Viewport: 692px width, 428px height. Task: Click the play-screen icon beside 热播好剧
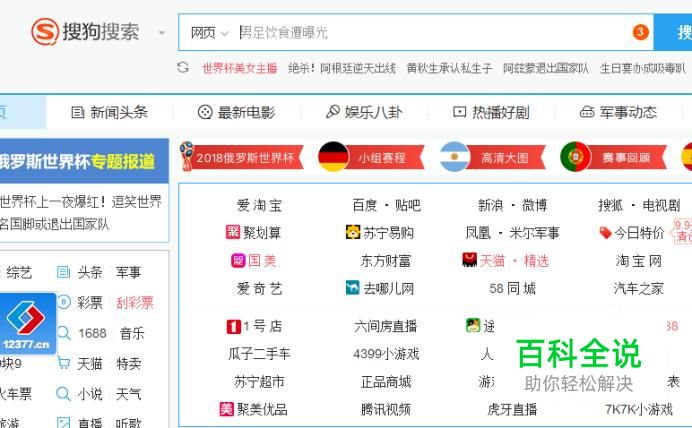(x=459, y=112)
